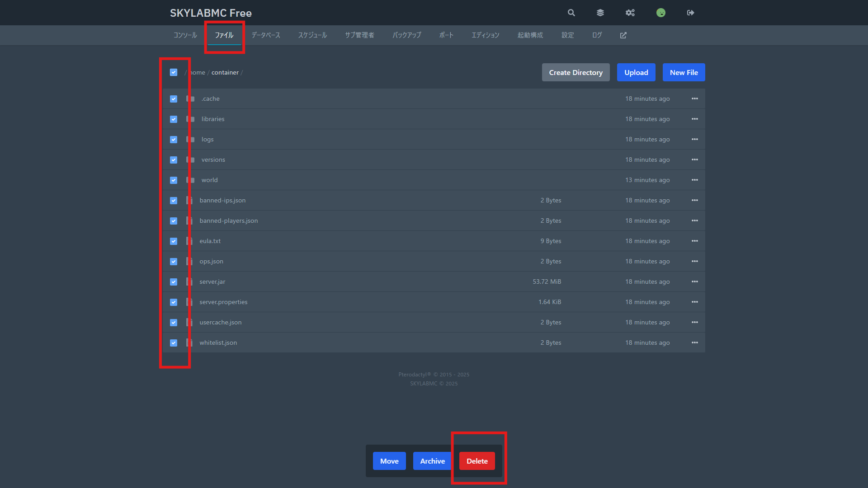Viewport: 868px width, 488px height.
Task: Uncheck the world folder checkbox
Action: click(x=174, y=180)
